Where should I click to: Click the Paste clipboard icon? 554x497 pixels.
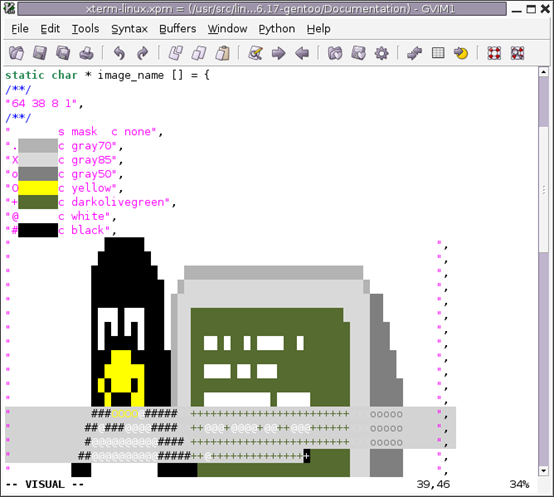click(223, 53)
